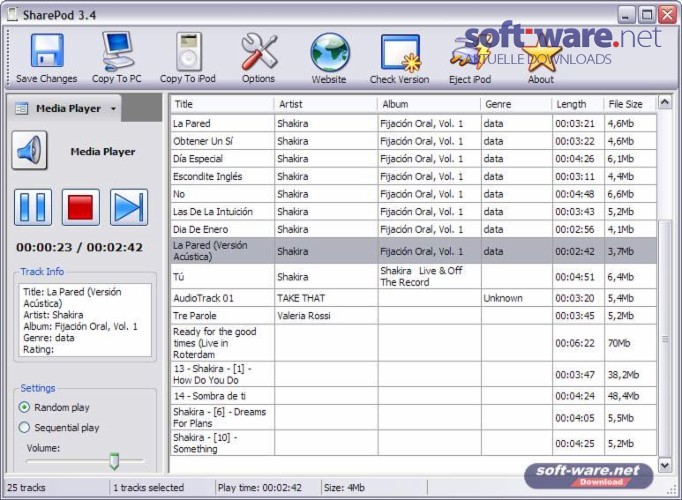Viewport: 682px width, 500px height.
Task: Click the track list scroll up arrow
Action: (665, 103)
